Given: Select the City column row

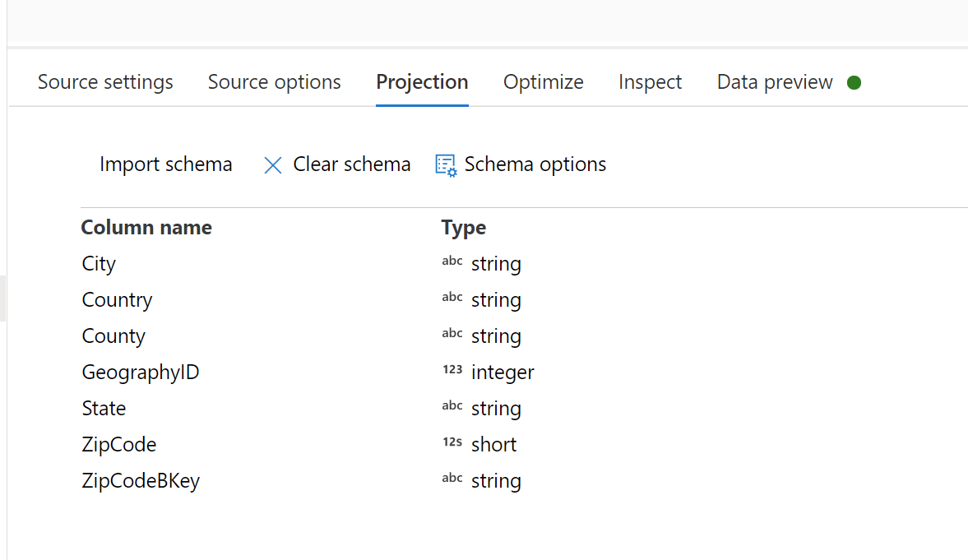Looking at the screenshot, I should [x=98, y=263].
